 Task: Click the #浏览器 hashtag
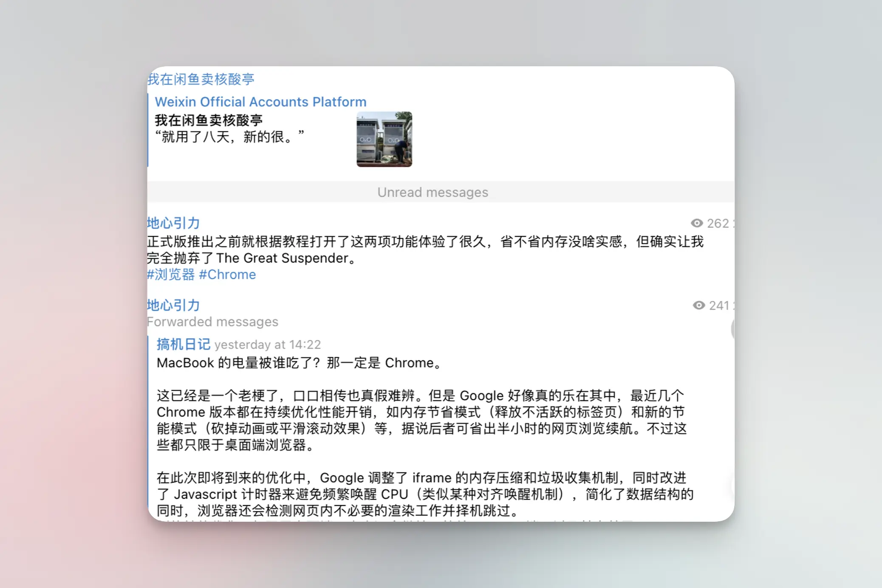[171, 274]
